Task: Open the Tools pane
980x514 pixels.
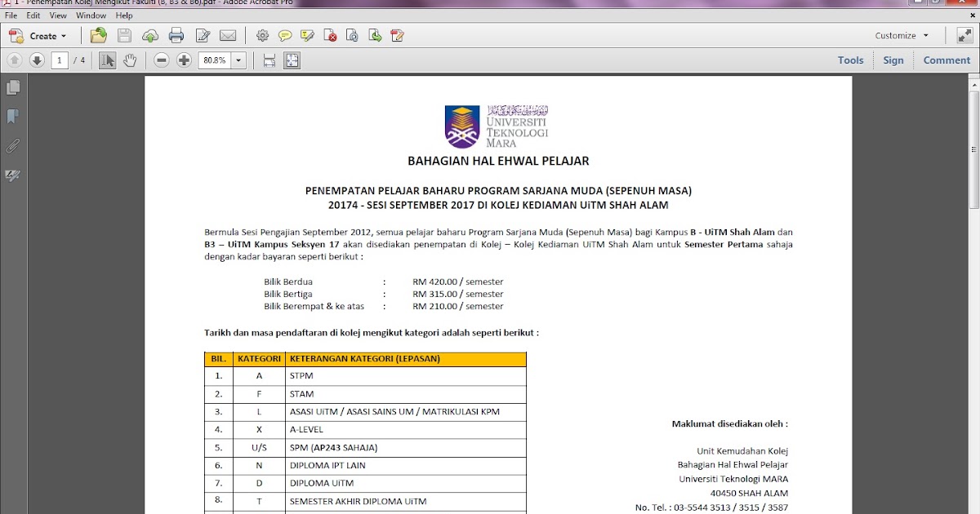Action: pyautogui.click(x=850, y=60)
